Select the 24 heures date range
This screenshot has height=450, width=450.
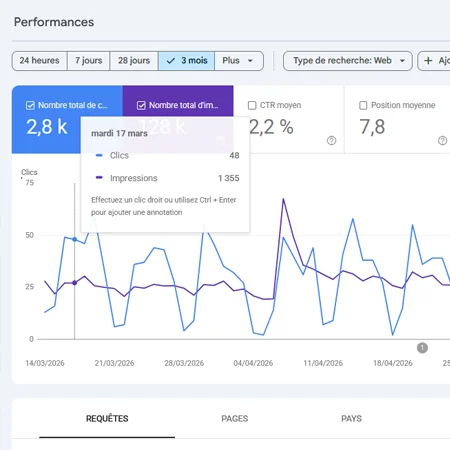point(39,61)
